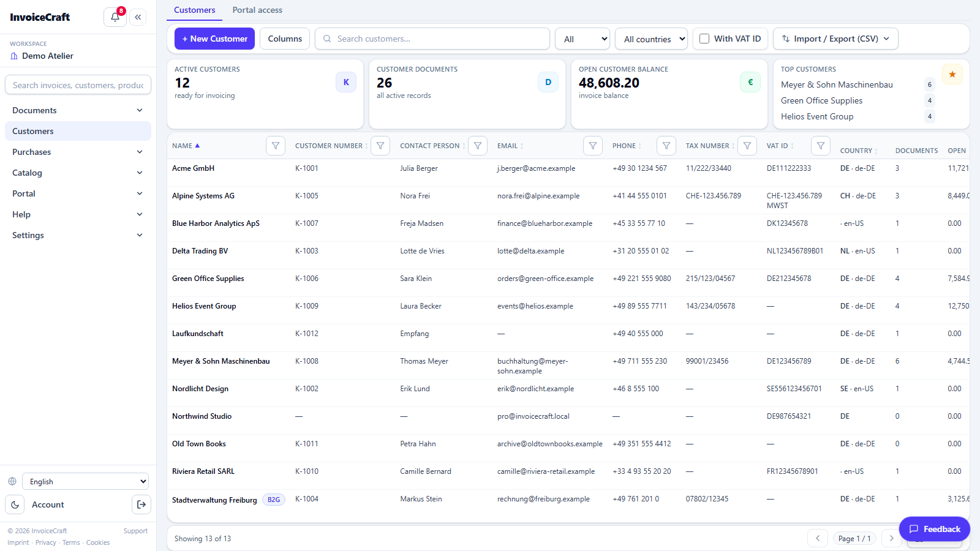The image size is (980, 551).
Task: Click the globe language icon
Action: click(x=12, y=481)
